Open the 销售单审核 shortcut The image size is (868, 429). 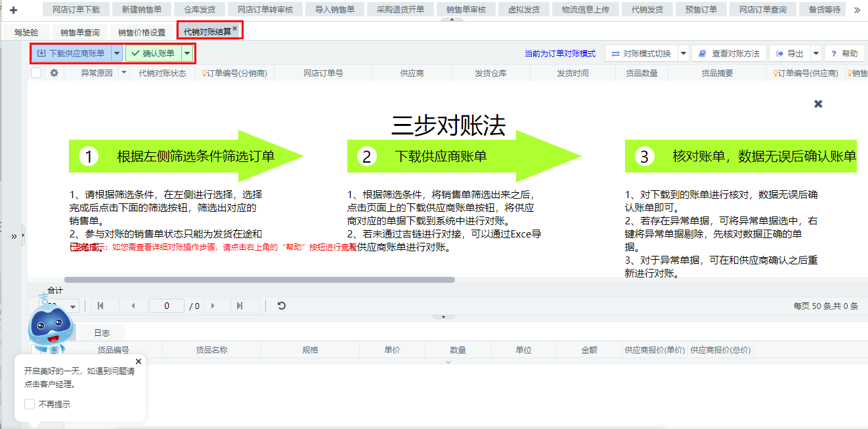[466, 9]
